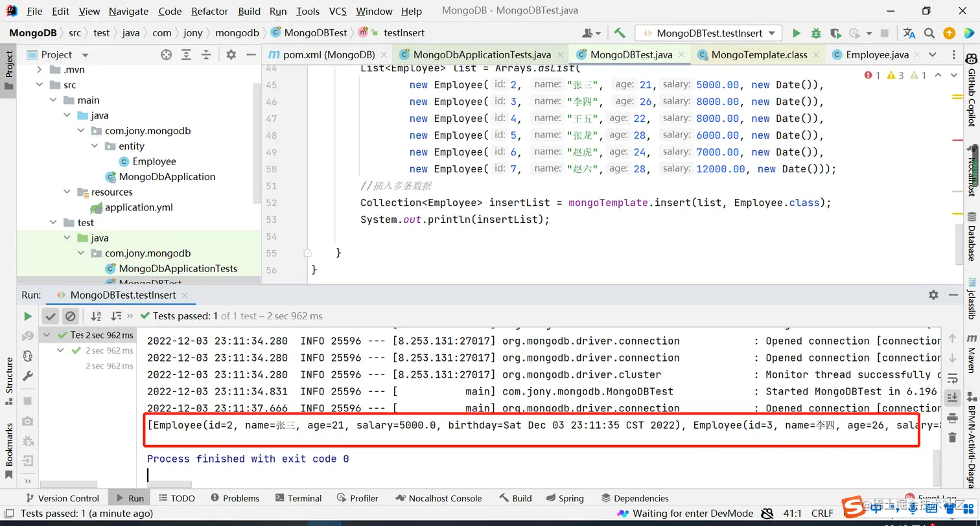
Task: Open the user account dropdown
Action: click(592, 33)
